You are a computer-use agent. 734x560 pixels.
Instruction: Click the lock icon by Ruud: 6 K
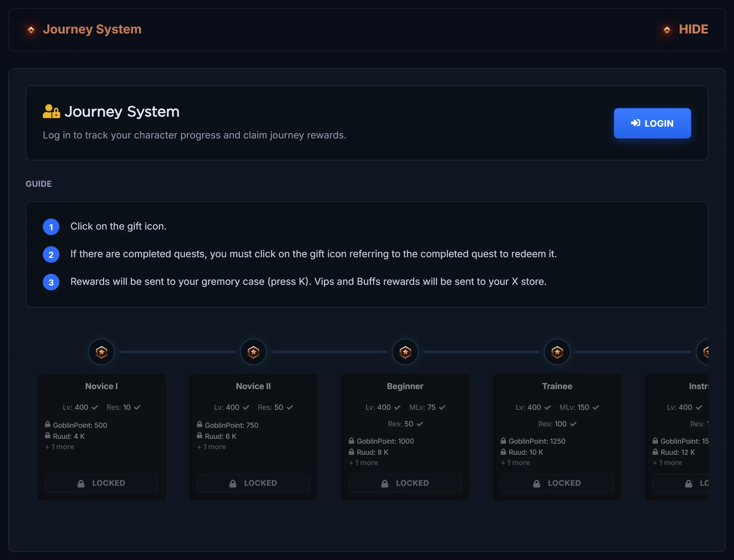click(200, 435)
